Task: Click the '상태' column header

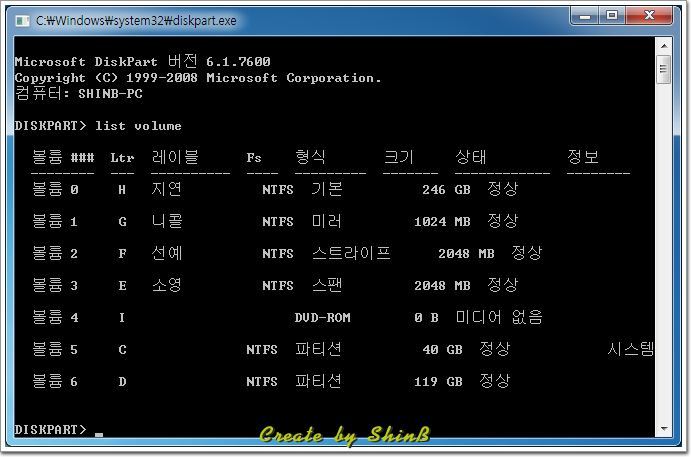Action: click(471, 157)
